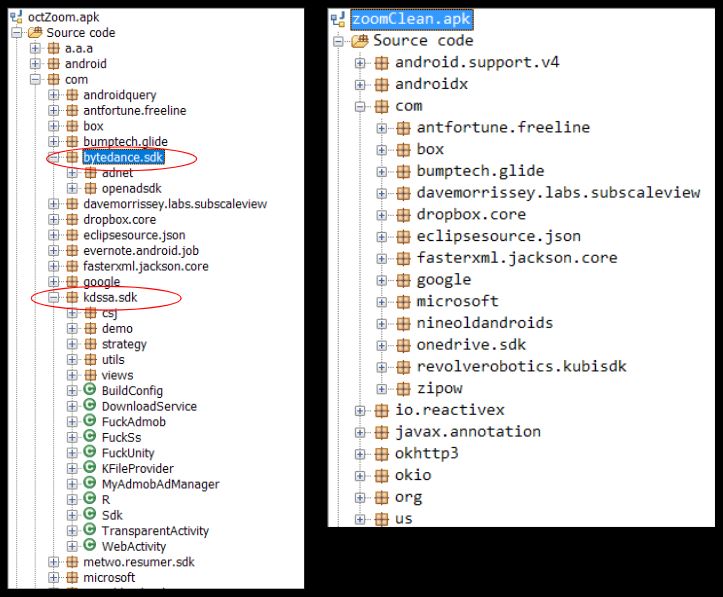This screenshot has height=597, width=723.
Task: Click the okhttp3 package icon
Action: click(x=381, y=454)
